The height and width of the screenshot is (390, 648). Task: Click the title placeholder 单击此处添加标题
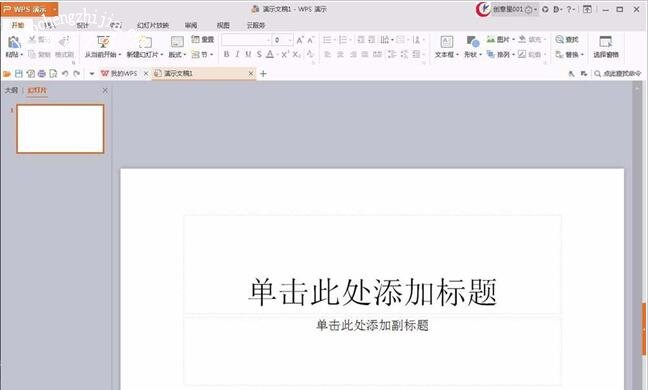pos(372,292)
